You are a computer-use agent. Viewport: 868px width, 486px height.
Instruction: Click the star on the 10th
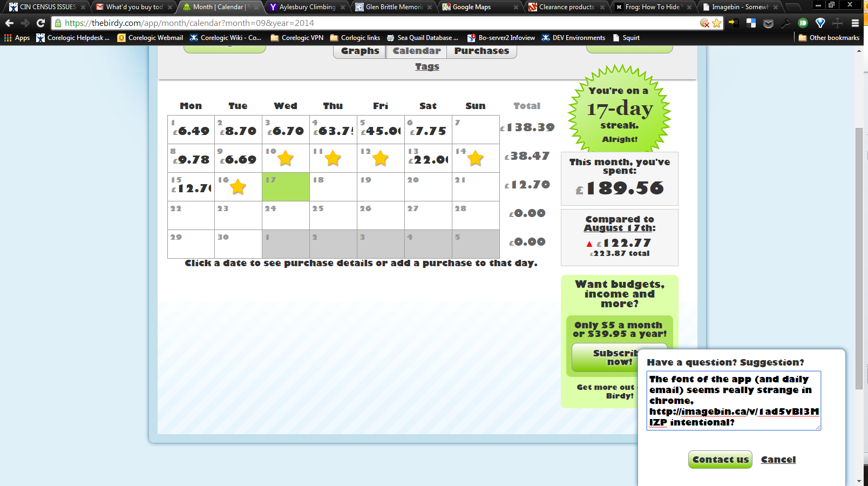coord(286,159)
